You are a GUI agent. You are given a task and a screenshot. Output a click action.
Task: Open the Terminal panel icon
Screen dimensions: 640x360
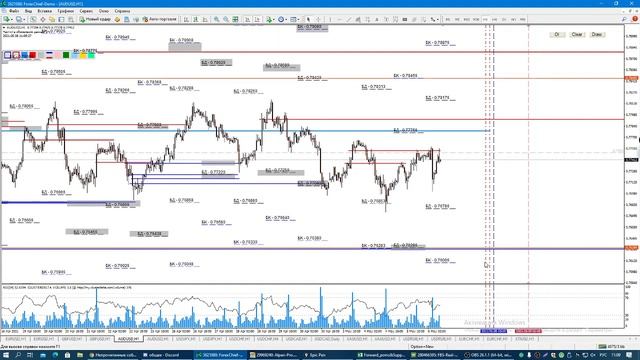[x=61, y=19]
